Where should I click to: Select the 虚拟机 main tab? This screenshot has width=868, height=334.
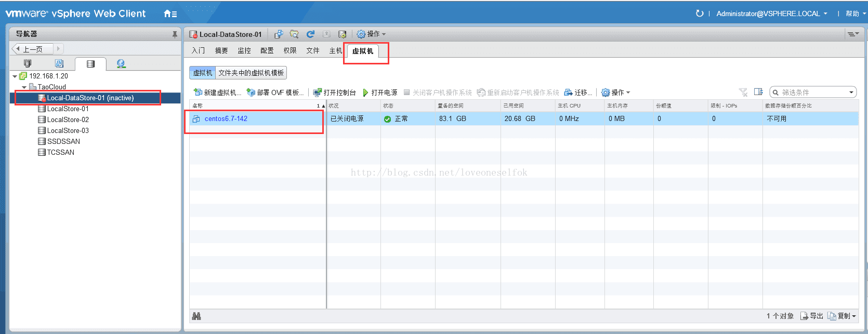pyautogui.click(x=363, y=51)
